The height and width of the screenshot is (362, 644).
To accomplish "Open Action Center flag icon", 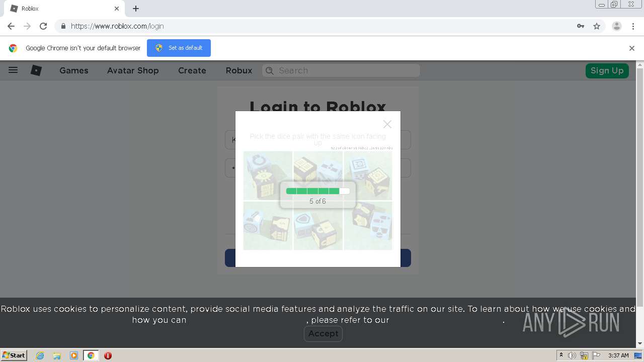I will tap(596, 355).
